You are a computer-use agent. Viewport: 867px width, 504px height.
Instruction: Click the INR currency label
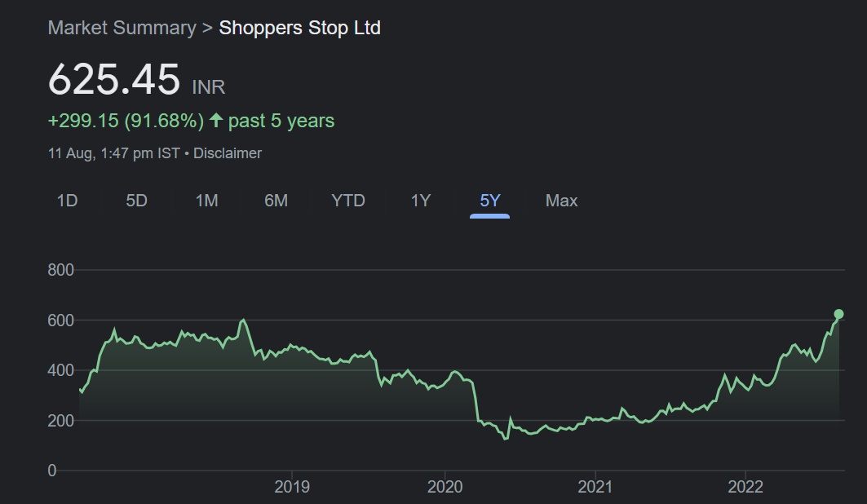(209, 87)
